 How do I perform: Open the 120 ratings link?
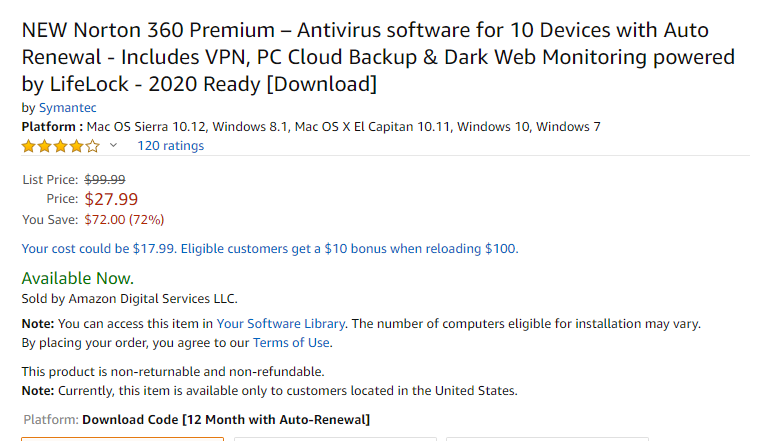pos(170,146)
